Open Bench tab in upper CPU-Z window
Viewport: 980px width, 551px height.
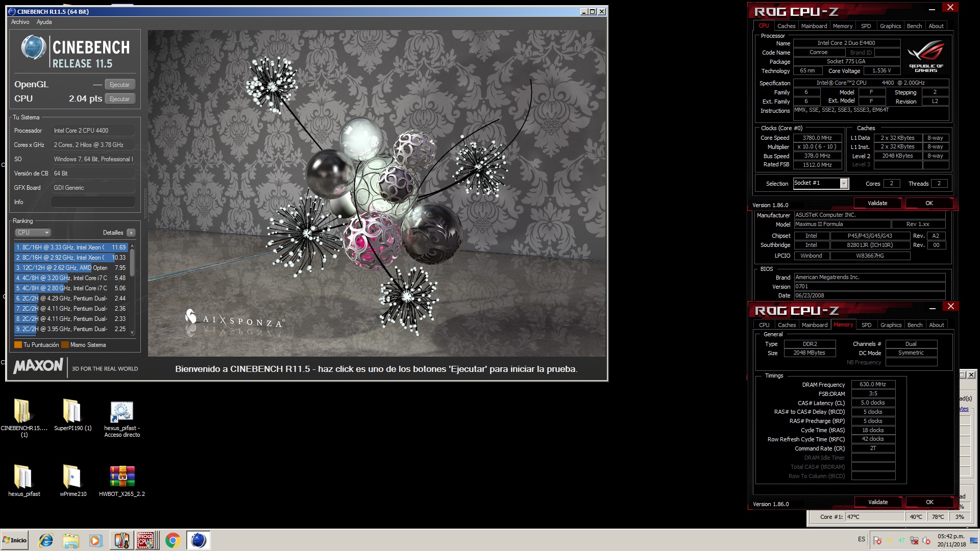(x=914, y=26)
